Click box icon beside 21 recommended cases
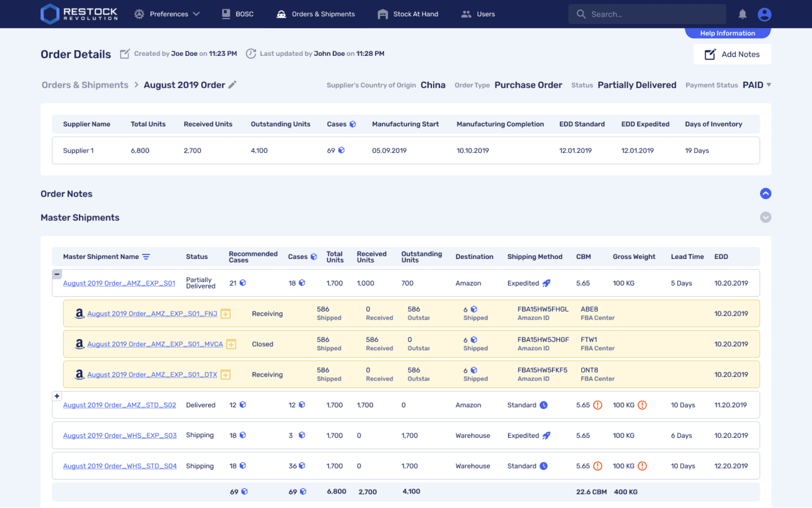This screenshot has height=508, width=812. tap(243, 283)
